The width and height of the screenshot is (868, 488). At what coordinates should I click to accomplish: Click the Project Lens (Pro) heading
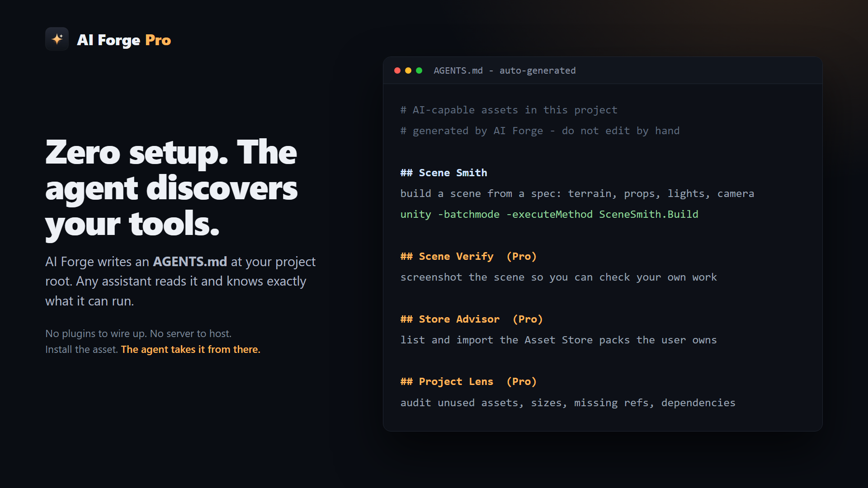(x=468, y=381)
